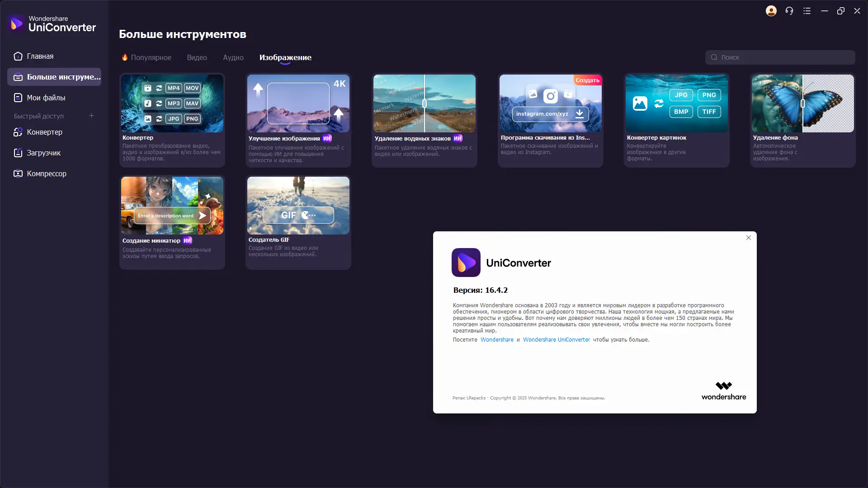
Task: Select Конвертер in quick access sidebar
Action: 44,132
